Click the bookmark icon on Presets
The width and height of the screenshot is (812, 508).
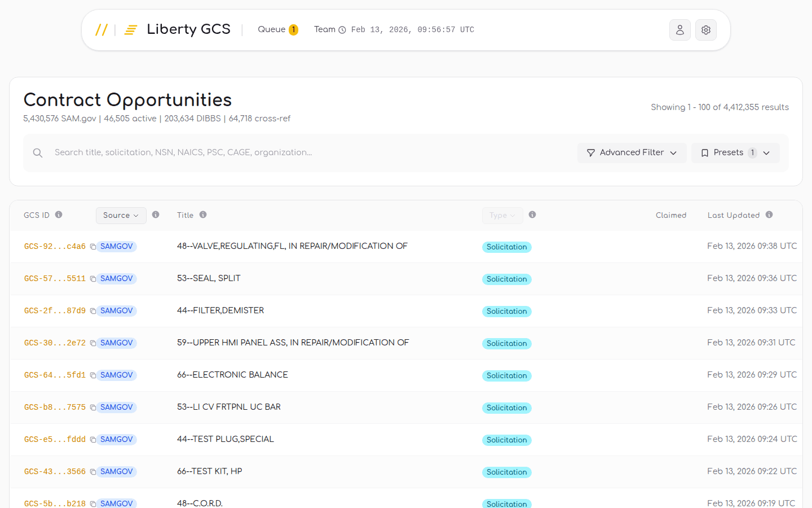705,152
